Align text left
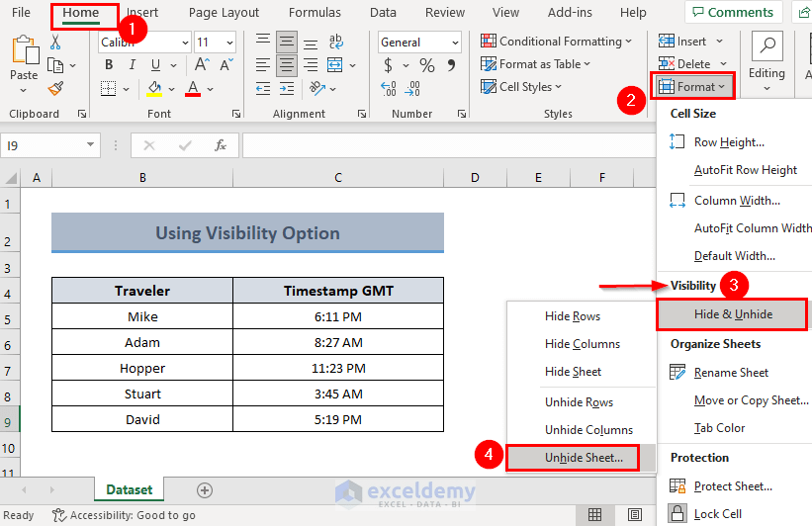Screen dimensions: 812x526 pyautogui.click(x=263, y=64)
